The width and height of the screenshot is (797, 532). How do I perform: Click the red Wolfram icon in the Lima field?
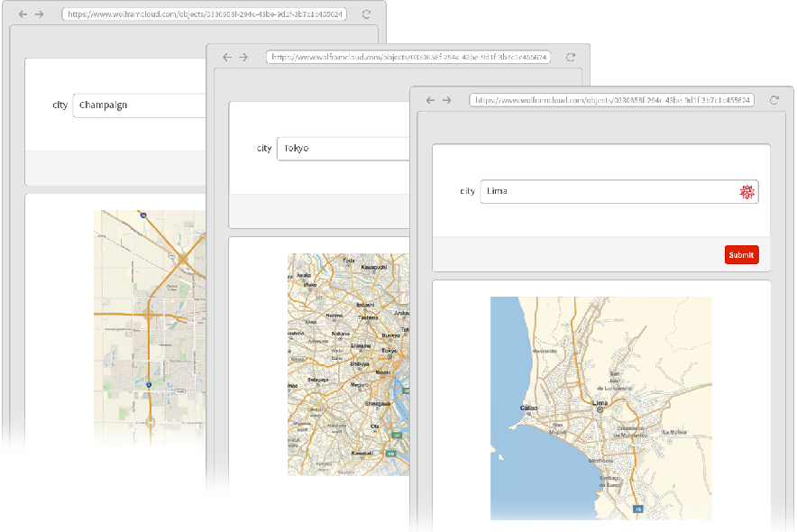click(747, 191)
